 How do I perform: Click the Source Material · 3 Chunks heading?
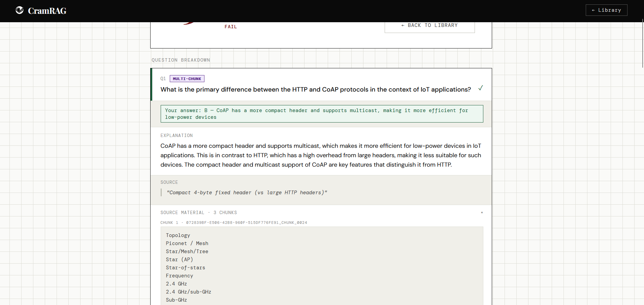coord(199,213)
